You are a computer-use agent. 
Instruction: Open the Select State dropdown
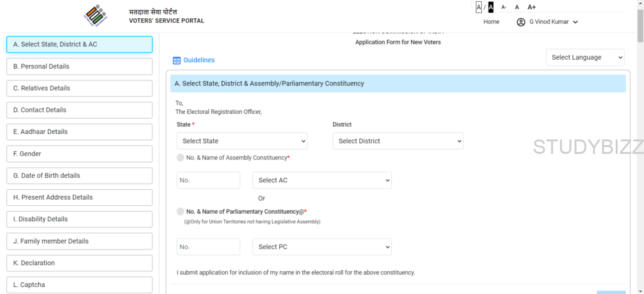[242, 141]
